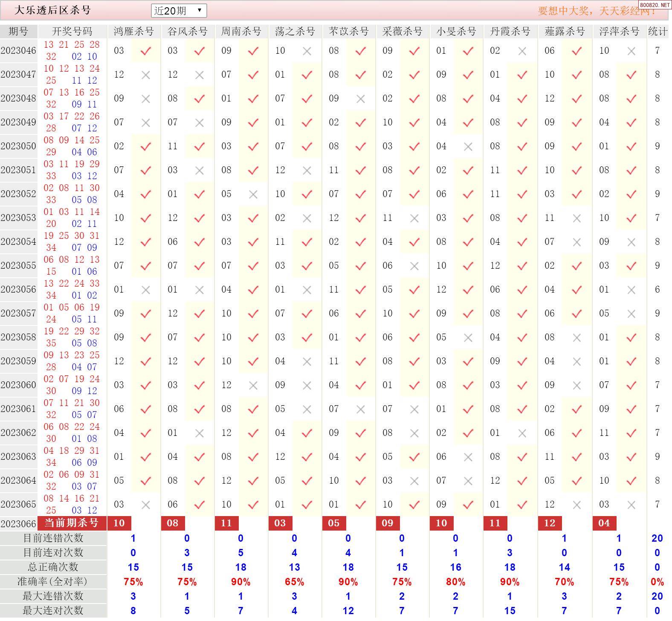Click the 丹霞杀号 column header

[510, 31]
